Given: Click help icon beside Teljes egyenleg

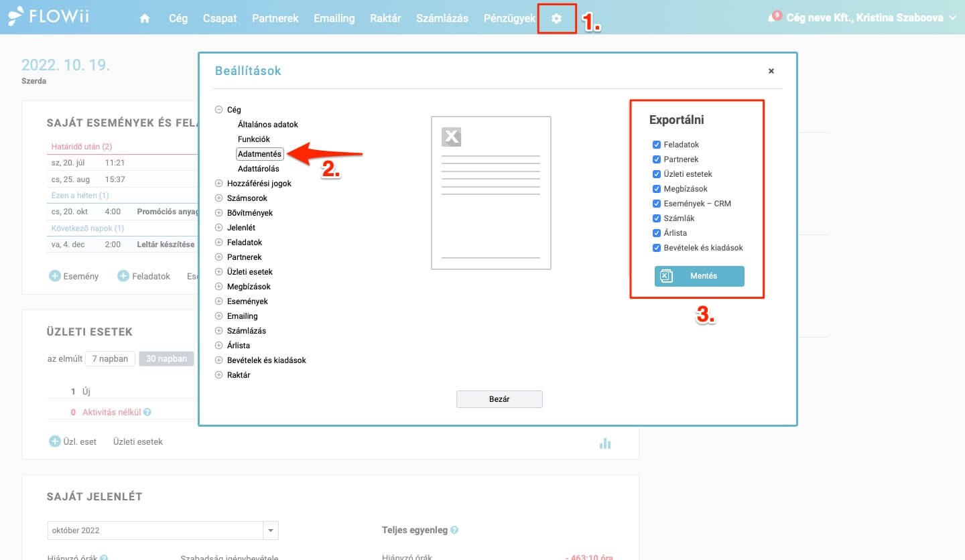Looking at the screenshot, I should (454, 530).
